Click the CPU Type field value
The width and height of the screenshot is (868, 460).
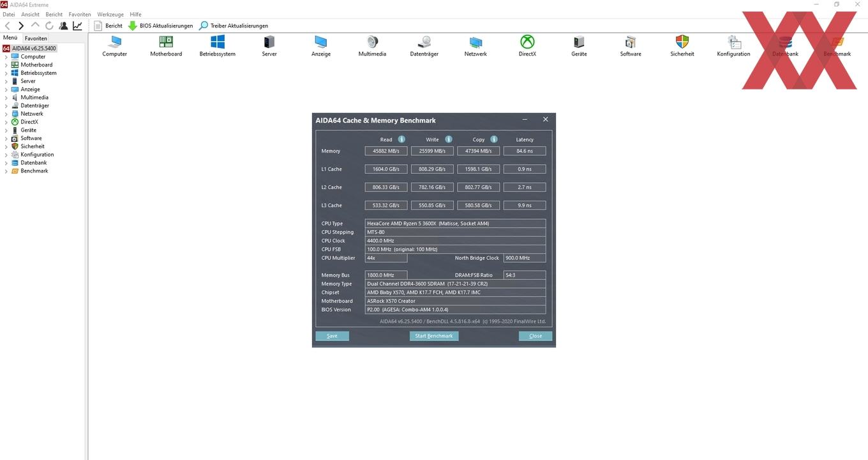(x=455, y=224)
